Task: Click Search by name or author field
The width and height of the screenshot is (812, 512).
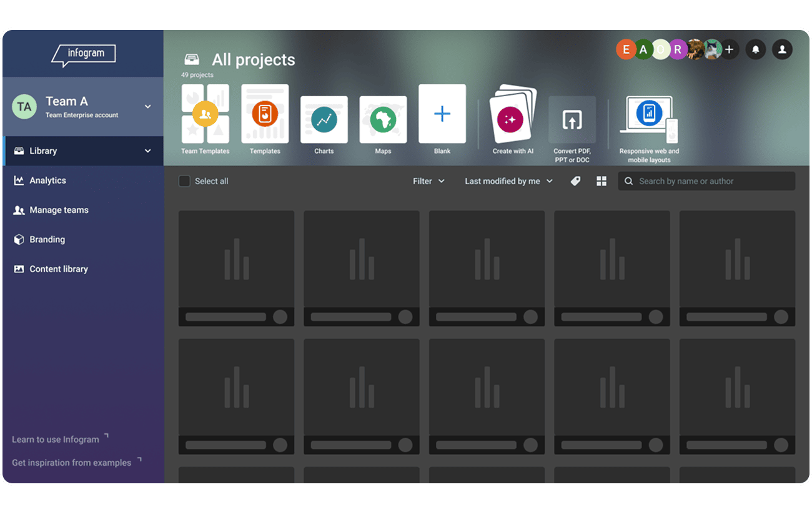Action: (706, 181)
